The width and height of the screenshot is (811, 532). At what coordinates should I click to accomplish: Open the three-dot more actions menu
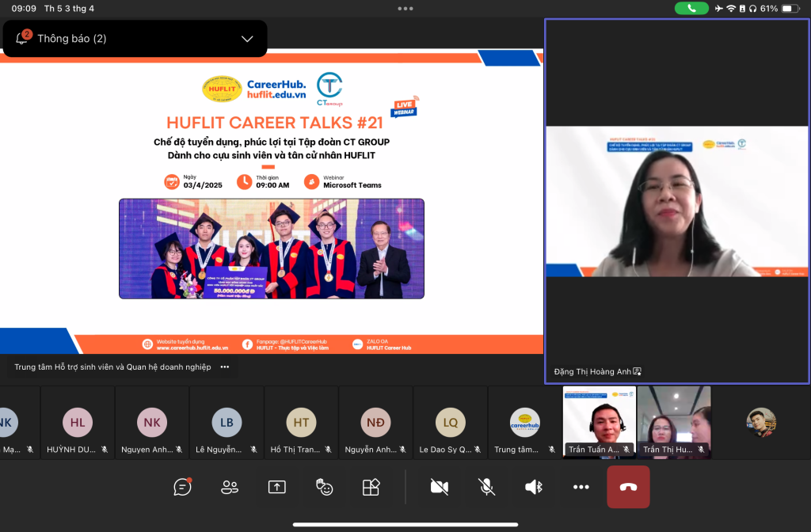click(581, 487)
